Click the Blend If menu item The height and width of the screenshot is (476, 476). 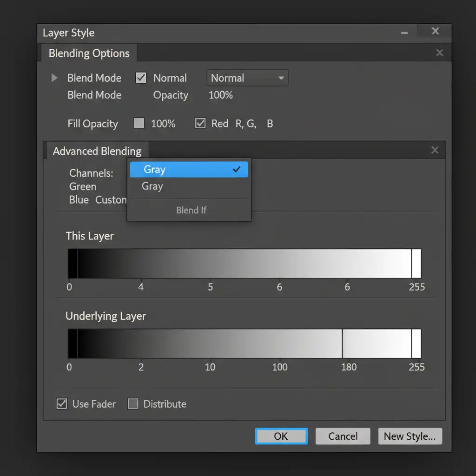191,210
